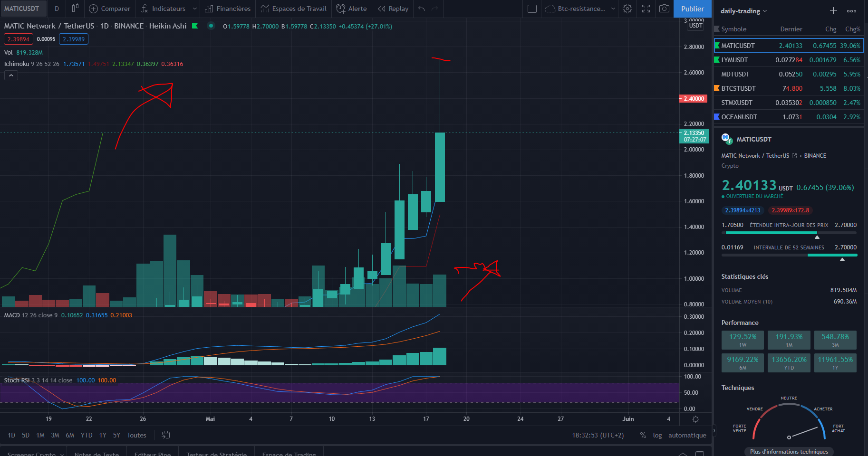The height and width of the screenshot is (456, 868).
Task: Toggle percent scale mode
Action: tap(643, 435)
